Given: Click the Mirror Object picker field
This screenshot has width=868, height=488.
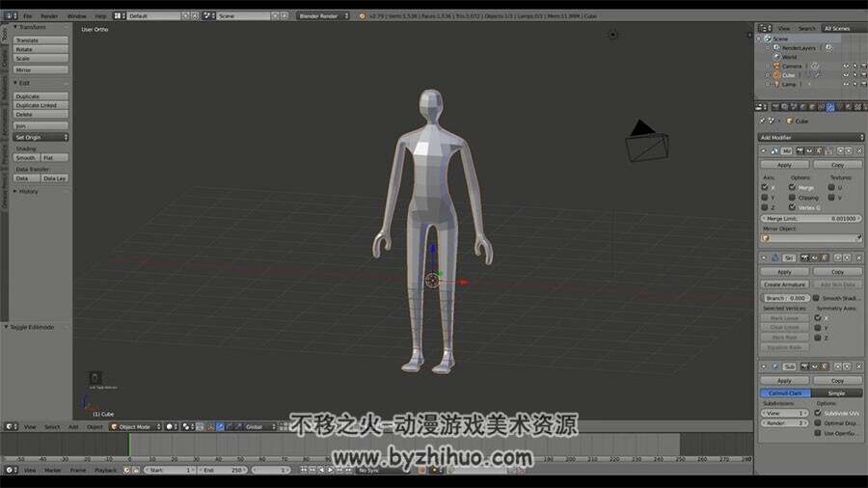Looking at the screenshot, I should coord(811,238).
